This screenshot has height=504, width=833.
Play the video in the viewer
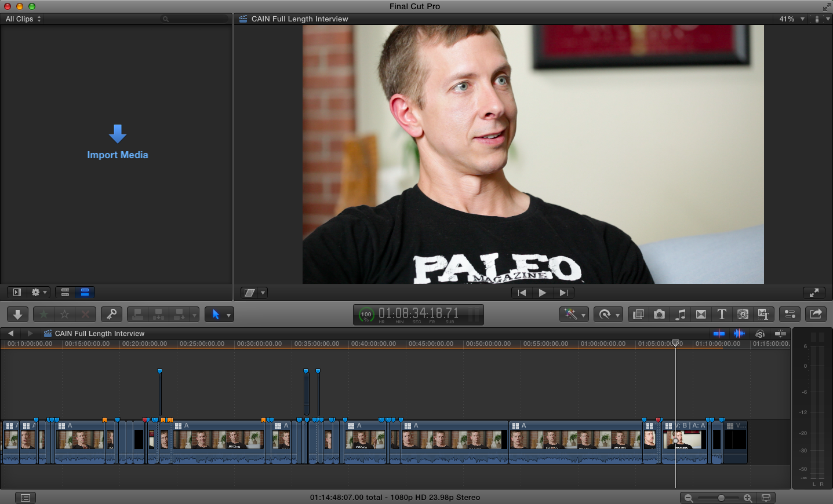(543, 293)
